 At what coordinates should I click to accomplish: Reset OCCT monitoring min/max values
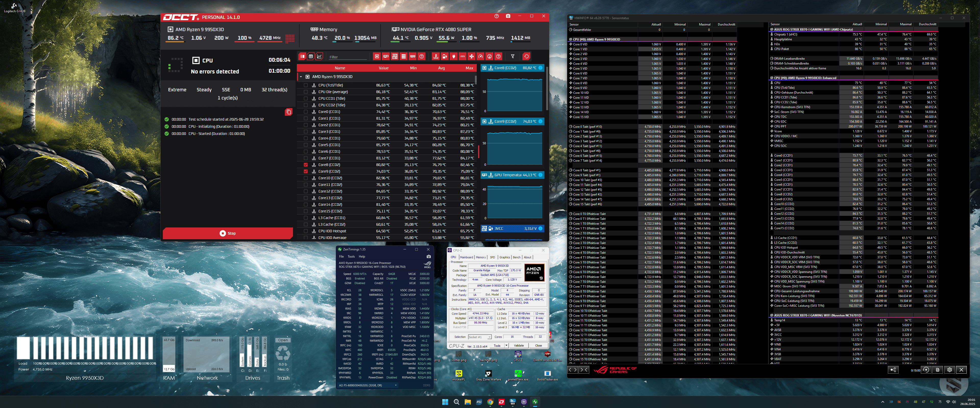(526, 56)
